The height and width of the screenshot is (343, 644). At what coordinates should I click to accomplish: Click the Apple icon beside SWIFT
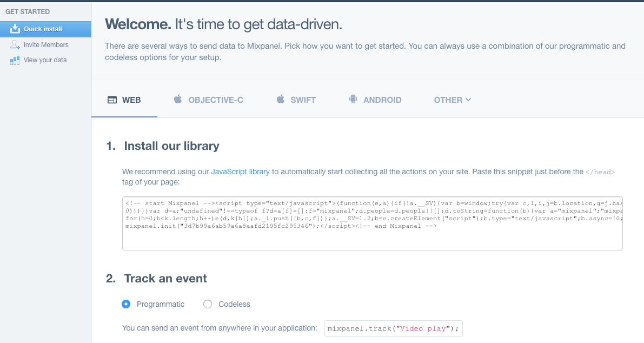(281, 99)
